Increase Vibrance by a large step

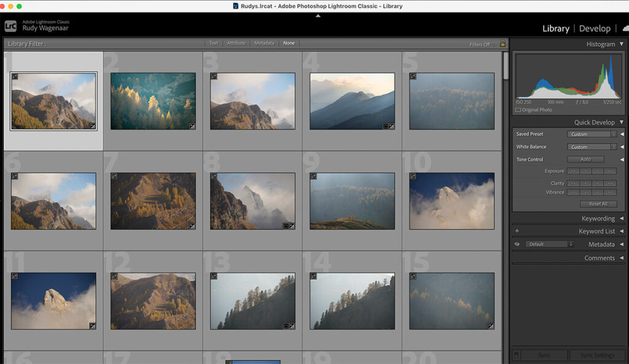point(610,192)
